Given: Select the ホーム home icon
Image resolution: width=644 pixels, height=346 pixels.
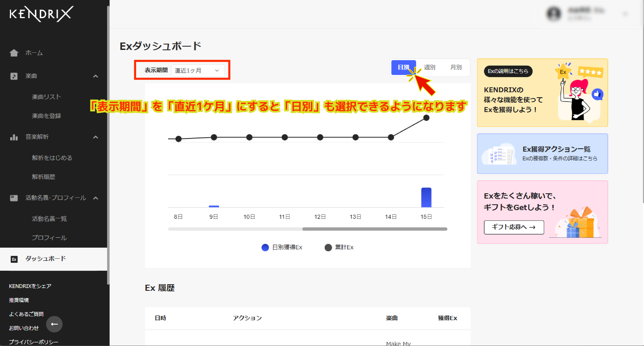Looking at the screenshot, I should point(14,53).
